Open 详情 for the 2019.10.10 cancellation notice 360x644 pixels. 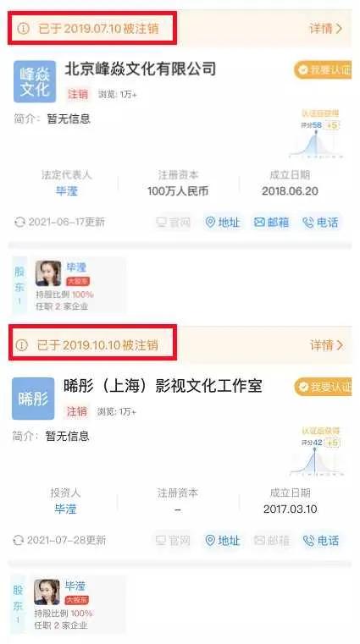tap(326, 345)
